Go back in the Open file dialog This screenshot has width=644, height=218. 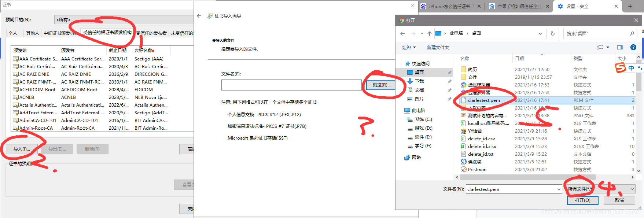pos(402,34)
